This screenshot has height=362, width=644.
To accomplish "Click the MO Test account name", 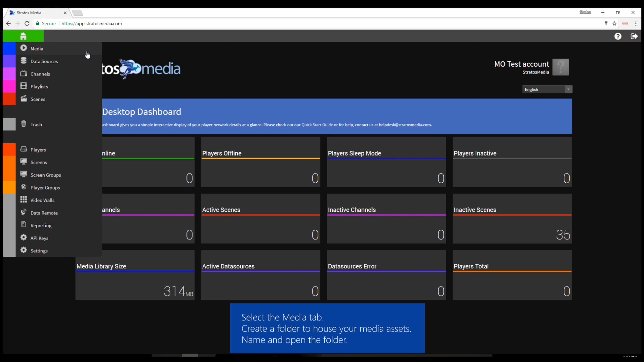I will [522, 64].
